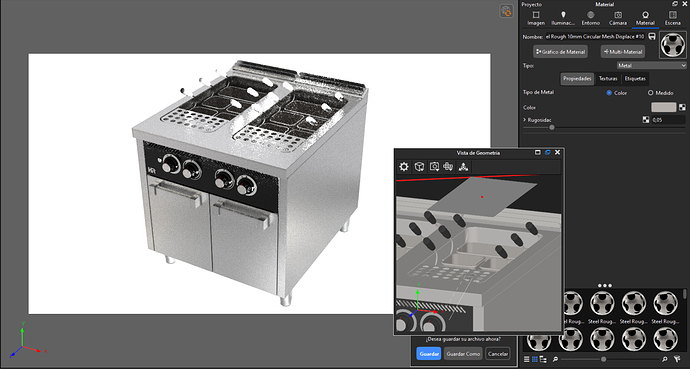Viewport: 690px width, 369px height.
Task: Click the cube view icon in Vista de Geometría
Action: tap(419, 167)
